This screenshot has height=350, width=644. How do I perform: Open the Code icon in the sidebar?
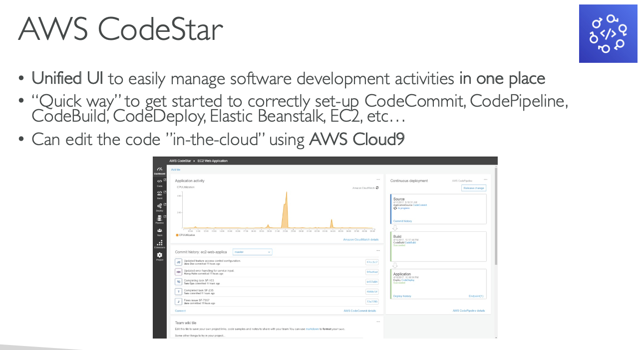pyautogui.click(x=159, y=182)
